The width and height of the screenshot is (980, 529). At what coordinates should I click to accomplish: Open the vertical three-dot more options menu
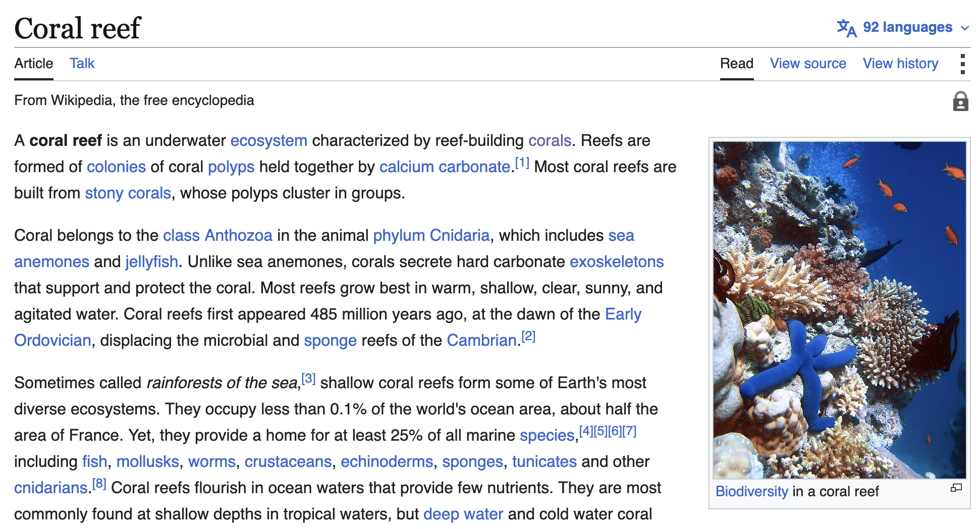(962, 64)
